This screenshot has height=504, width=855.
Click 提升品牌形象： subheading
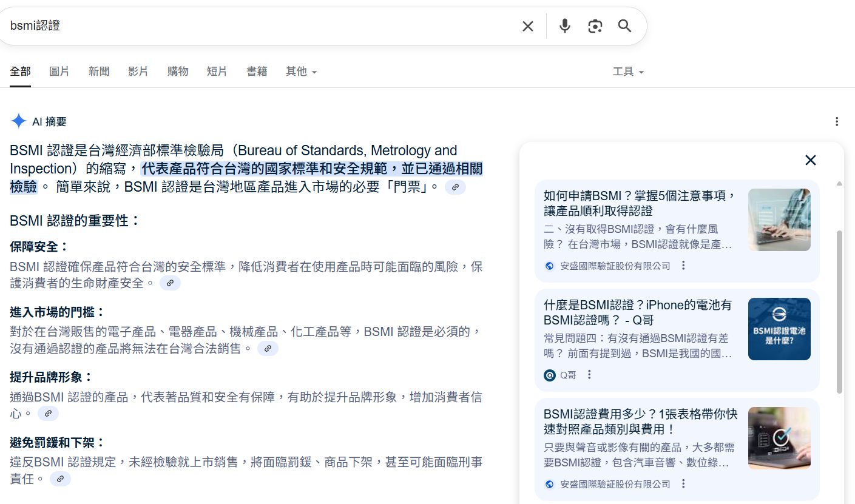pos(52,377)
